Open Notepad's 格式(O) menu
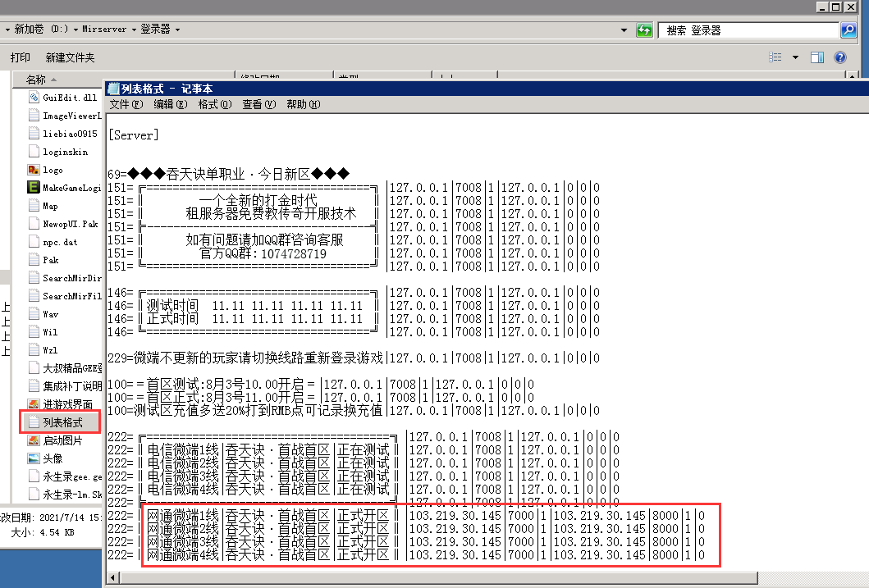This screenshot has width=869, height=588. 214,105
